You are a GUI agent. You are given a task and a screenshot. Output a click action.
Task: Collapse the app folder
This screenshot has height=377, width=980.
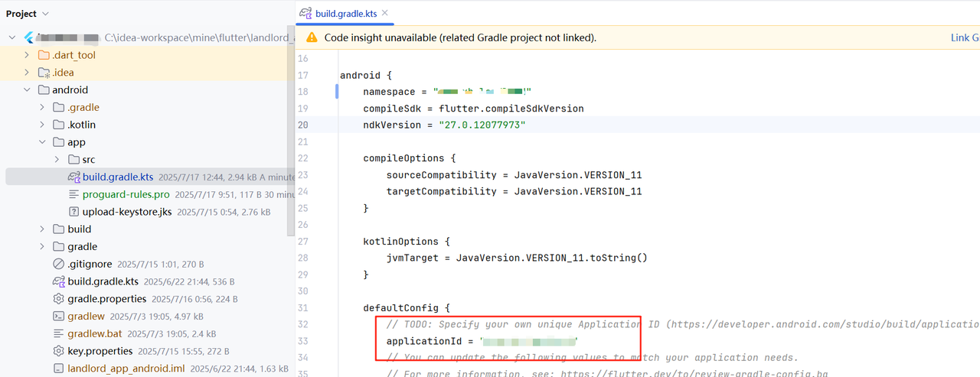[x=43, y=142]
